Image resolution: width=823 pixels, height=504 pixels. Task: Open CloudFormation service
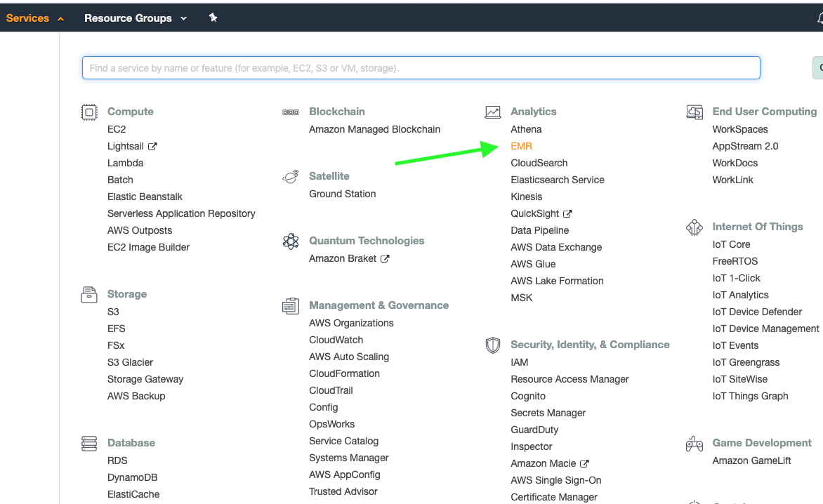point(344,373)
